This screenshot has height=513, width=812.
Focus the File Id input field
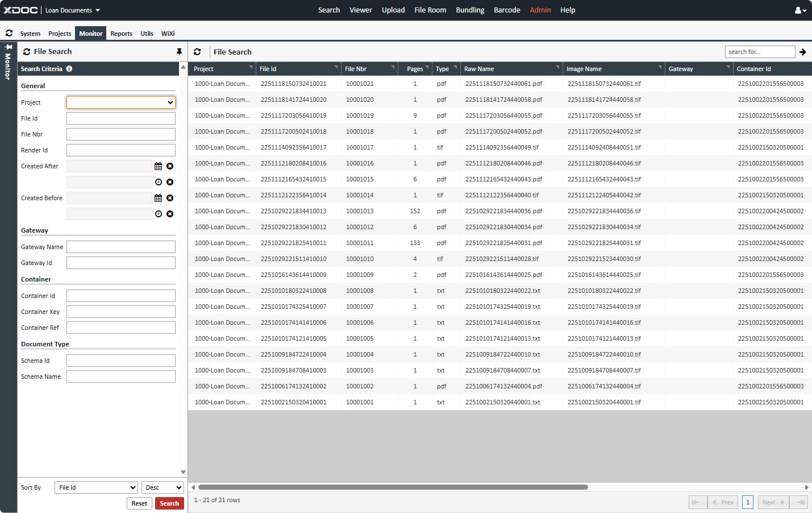point(121,118)
